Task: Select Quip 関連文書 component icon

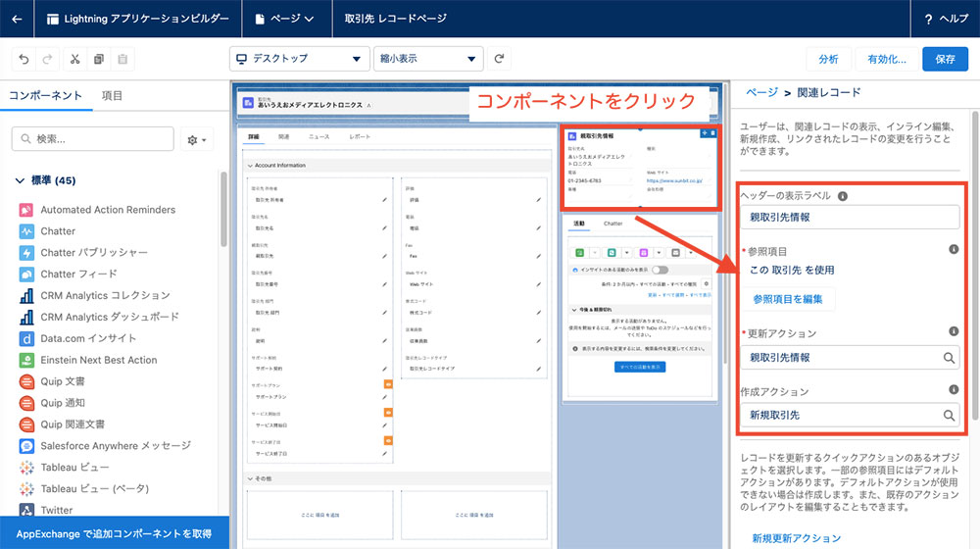Action: coord(26,424)
